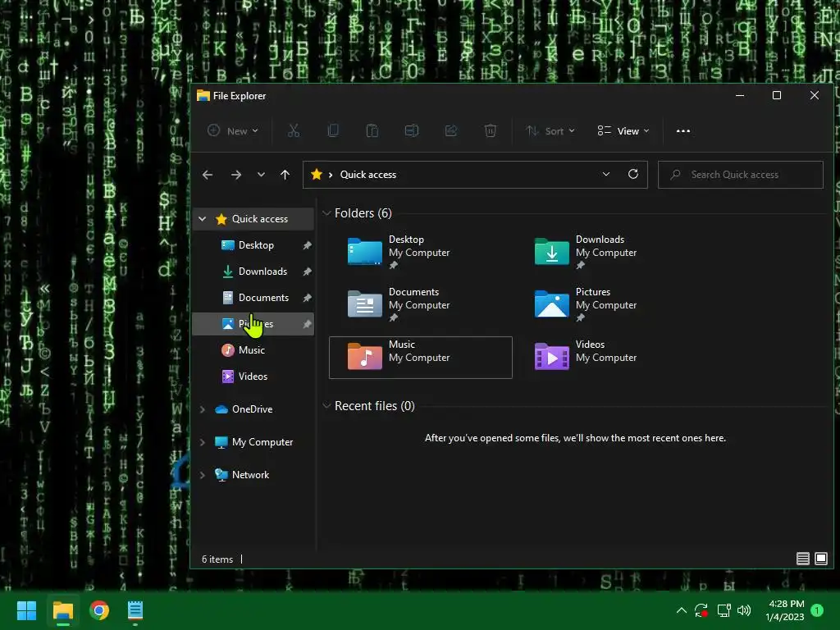Click File Explorer icon in taskbar
840x630 pixels.
62,610
